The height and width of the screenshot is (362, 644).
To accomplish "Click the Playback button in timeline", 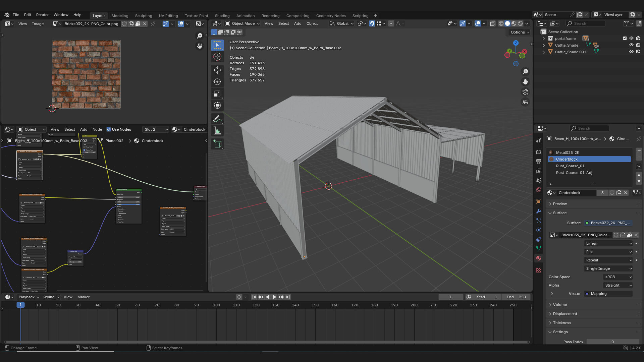I will coord(29,297).
